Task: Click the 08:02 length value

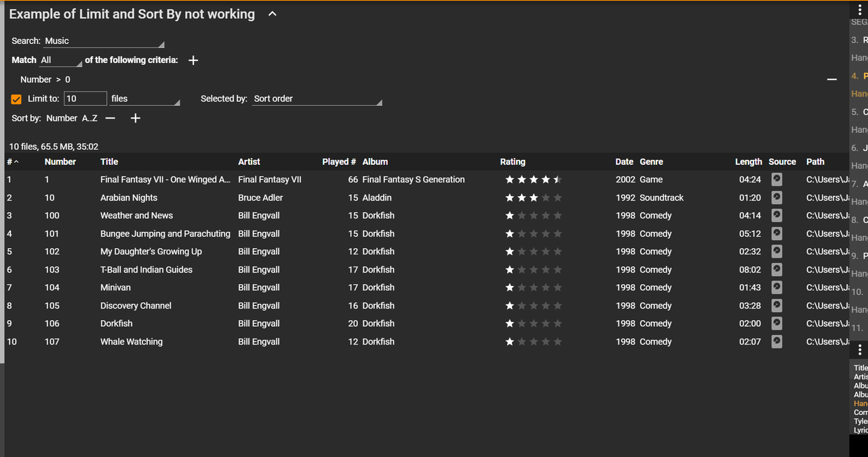Action: coord(750,270)
